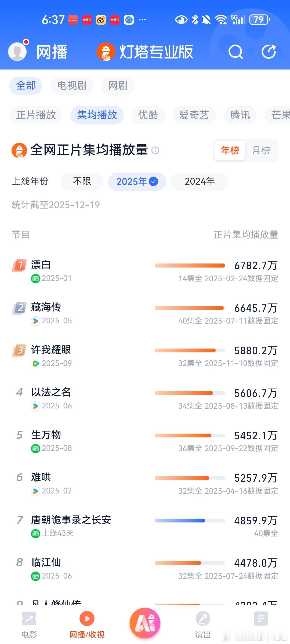This screenshot has height=644, width=290.
Task: Tap the 漂白 play-count progress bar
Action: tap(190, 266)
